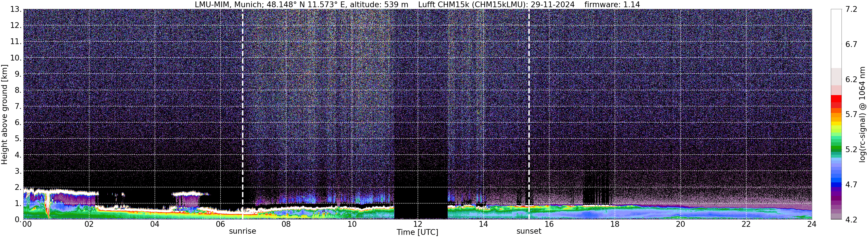The height and width of the screenshot is (238, 868).
Task: Click the height axis tick label '6.'
Action: [x=18, y=123]
